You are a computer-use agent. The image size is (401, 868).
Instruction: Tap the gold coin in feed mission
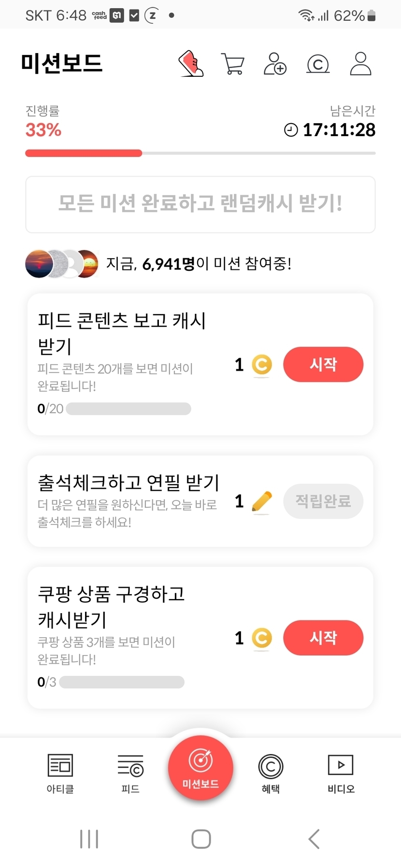click(x=262, y=365)
